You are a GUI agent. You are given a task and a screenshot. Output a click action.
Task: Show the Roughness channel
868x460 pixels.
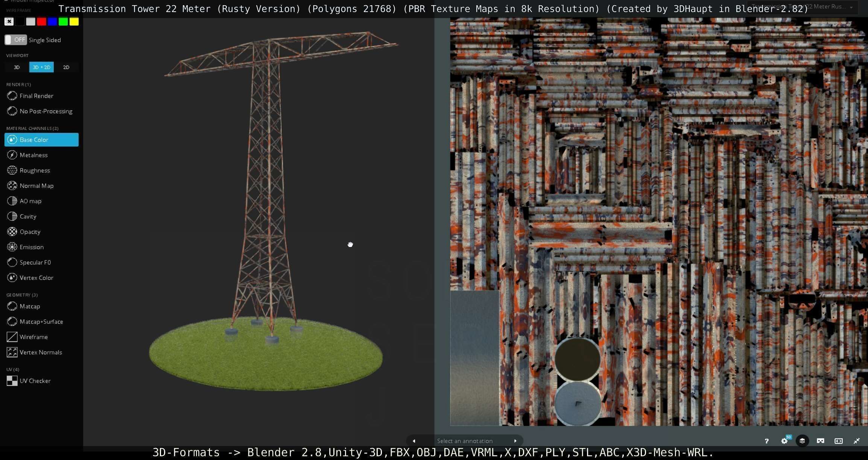click(x=41, y=171)
